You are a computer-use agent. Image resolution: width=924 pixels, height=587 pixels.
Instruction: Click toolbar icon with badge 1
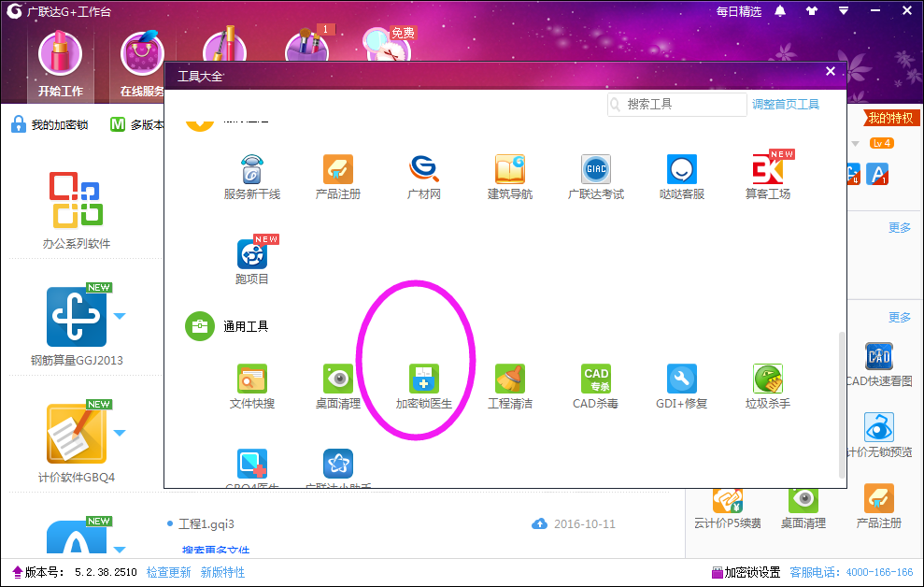pos(308,44)
